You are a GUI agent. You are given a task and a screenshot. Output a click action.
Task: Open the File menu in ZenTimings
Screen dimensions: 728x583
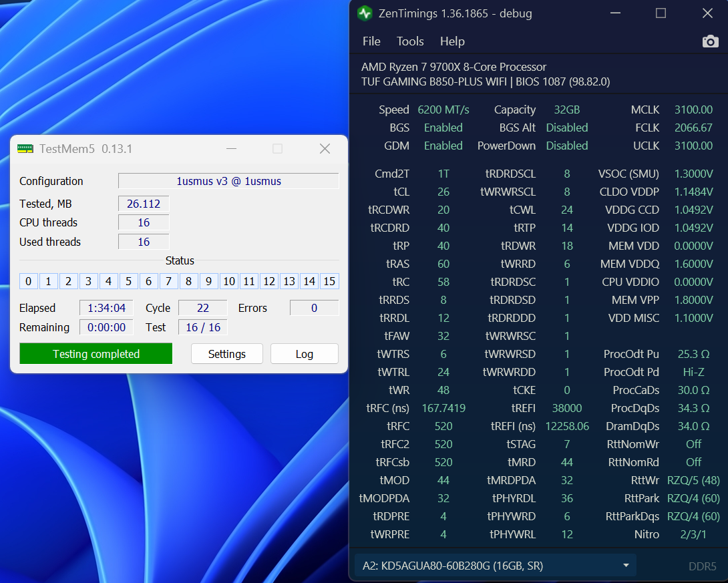pyautogui.click(x=371, y=41)
